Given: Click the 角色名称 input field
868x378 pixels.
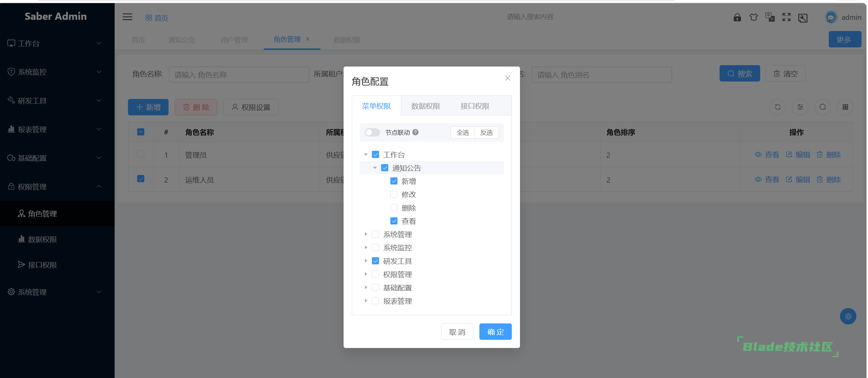Looking at the screenshot, I should (x=239, y=75).
